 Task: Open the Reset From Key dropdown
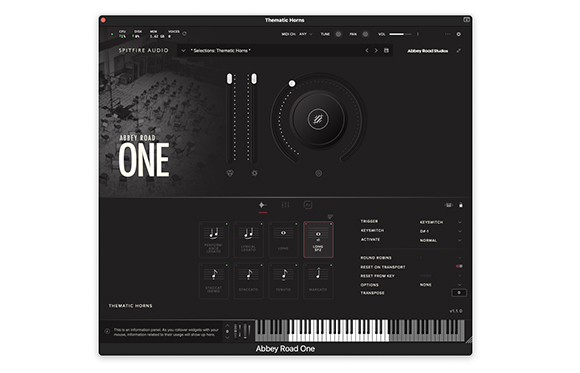click(x=440, y=276)
